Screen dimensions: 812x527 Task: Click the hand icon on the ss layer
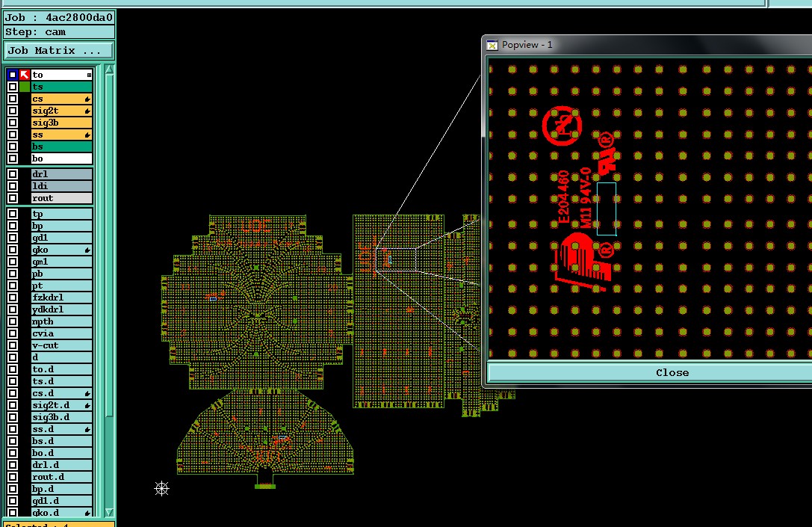87,135
